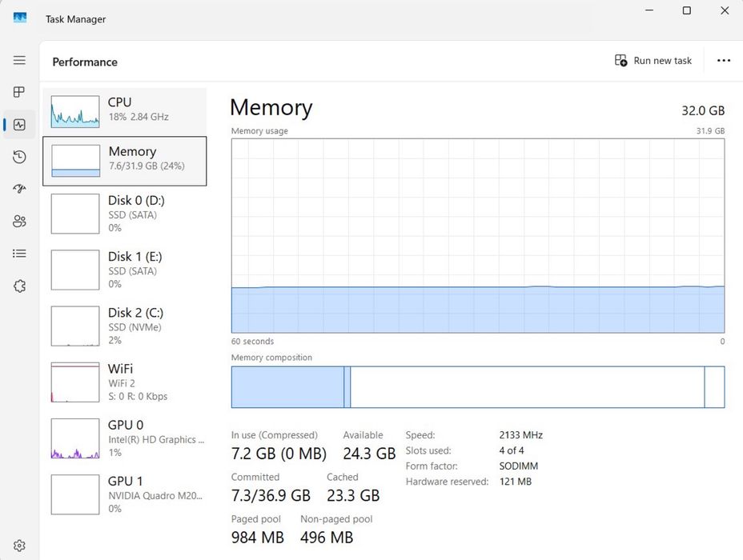Switch to the Users page icon
743x560 pixels.
(x=19, y=222)
